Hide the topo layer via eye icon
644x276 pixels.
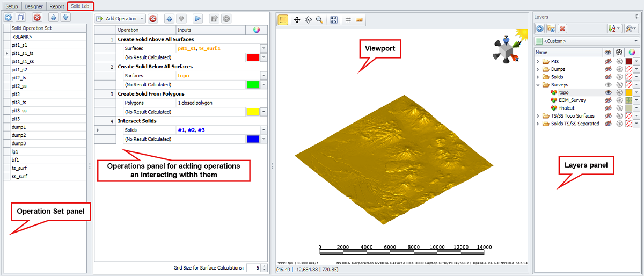(x=608, y=92)
